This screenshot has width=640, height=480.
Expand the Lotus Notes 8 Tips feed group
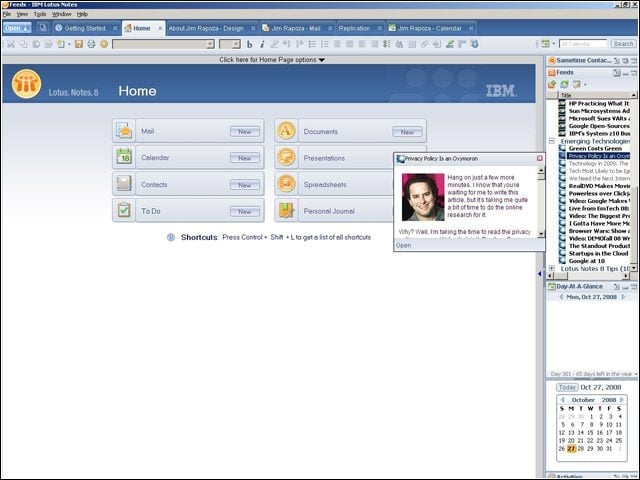(x=552, y=269)
